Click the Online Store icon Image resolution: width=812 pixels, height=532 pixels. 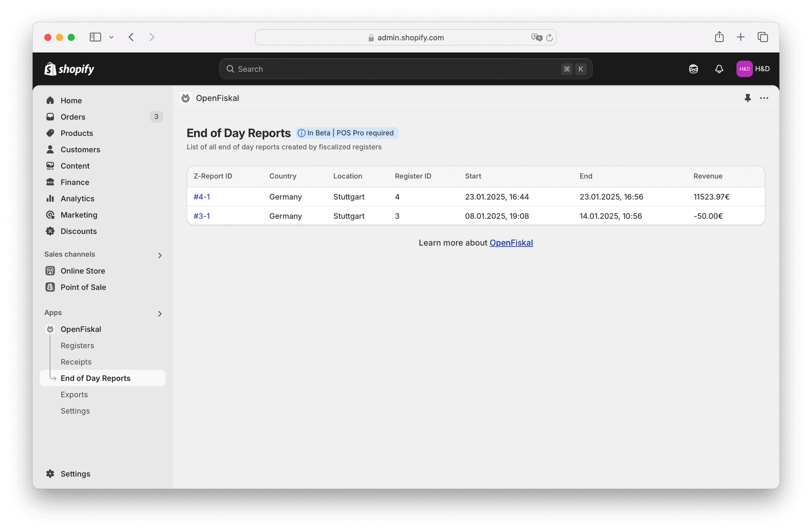coord(50,271)
